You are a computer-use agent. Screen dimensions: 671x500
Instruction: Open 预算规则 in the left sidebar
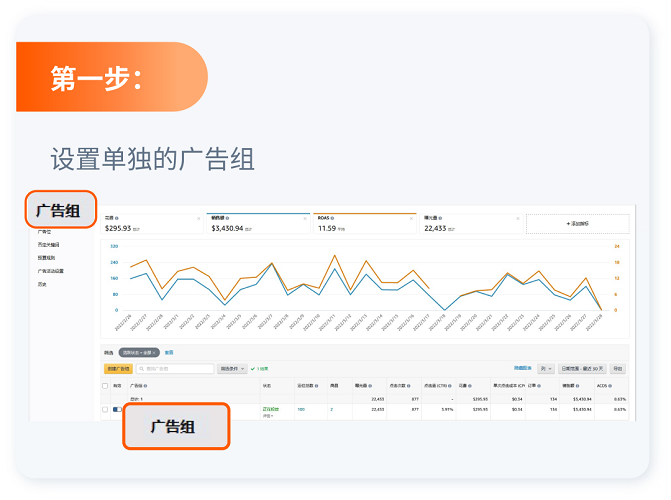(x=46, y=258)
